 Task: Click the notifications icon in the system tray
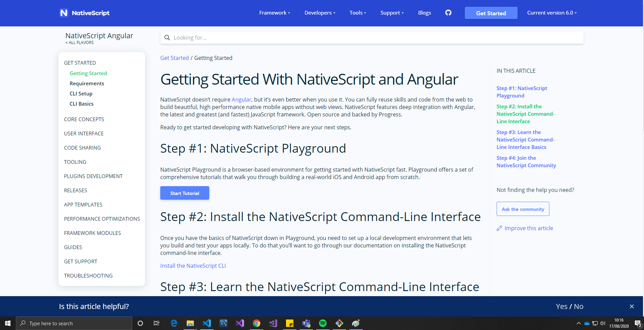638,323
